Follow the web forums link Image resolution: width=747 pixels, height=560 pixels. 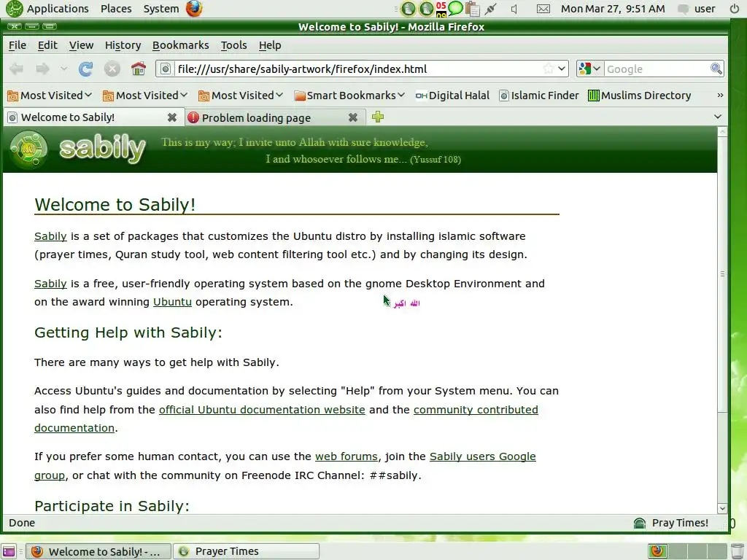coord(347,456)
